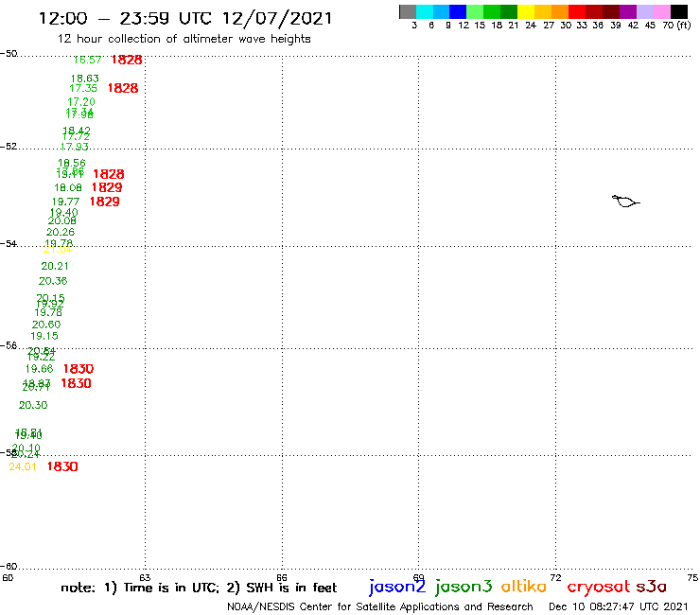Pick the purple swatch in the color scale
The image size is (700, 615).
point(628,11)
